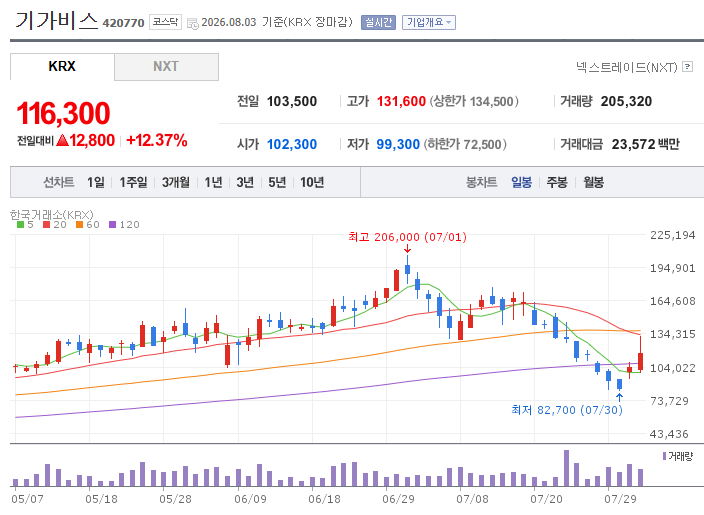Select the 1주일 line chart period

[133, 182]
